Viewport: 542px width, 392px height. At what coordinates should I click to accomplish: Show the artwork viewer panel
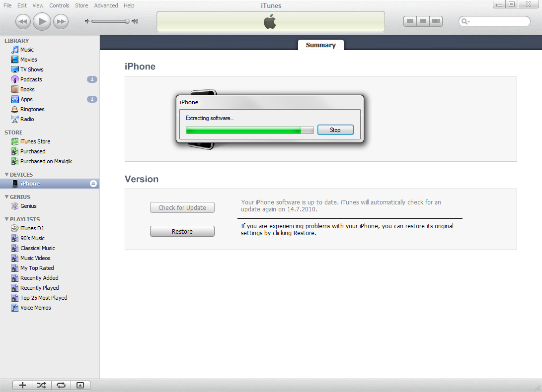click(x=80, y=386)
